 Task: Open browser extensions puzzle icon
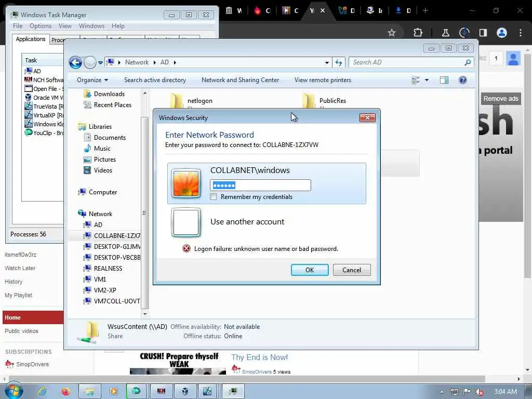pos(418,33)
